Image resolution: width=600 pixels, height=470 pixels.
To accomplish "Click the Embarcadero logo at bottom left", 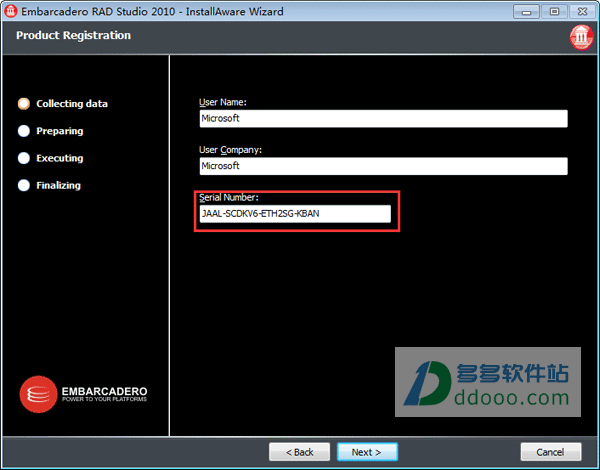I will pos(83,394).
